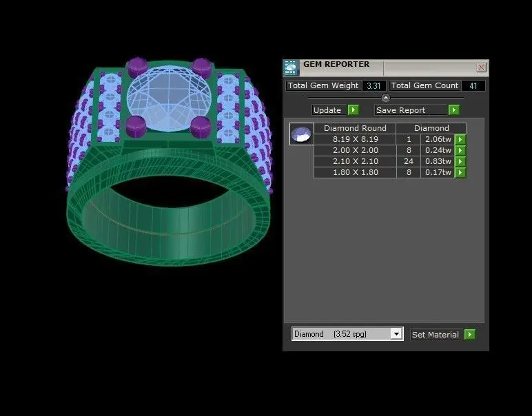Viewport: 532px width, 416px height.
Task: Click the Update button label
Action: tap(327, 110)
